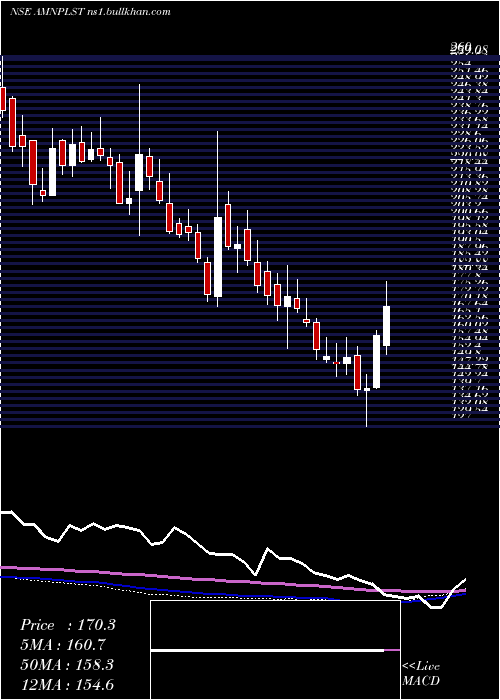Click the '<<Live MACD' label
This screenshot has width=500, height=700.
[421, 674]
